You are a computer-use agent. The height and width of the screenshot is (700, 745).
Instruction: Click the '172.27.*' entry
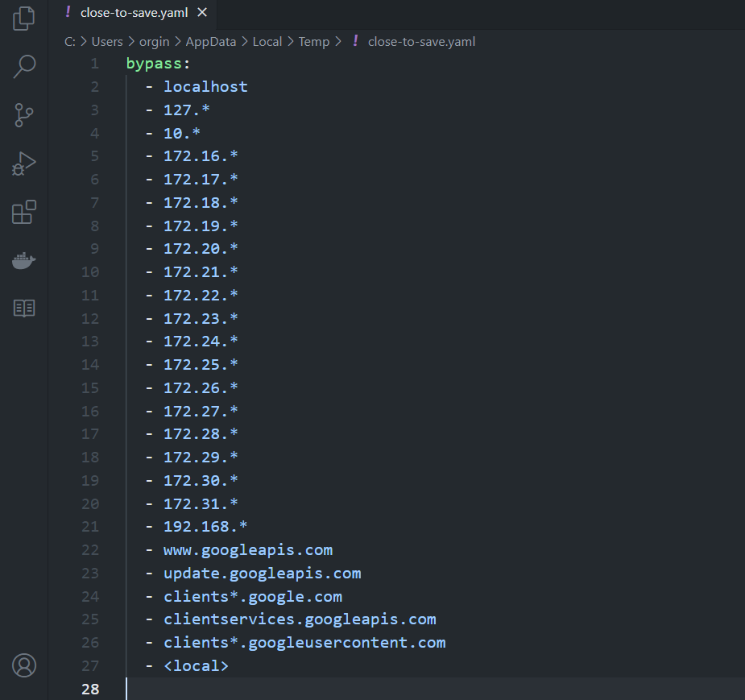(x=201, y=412)
